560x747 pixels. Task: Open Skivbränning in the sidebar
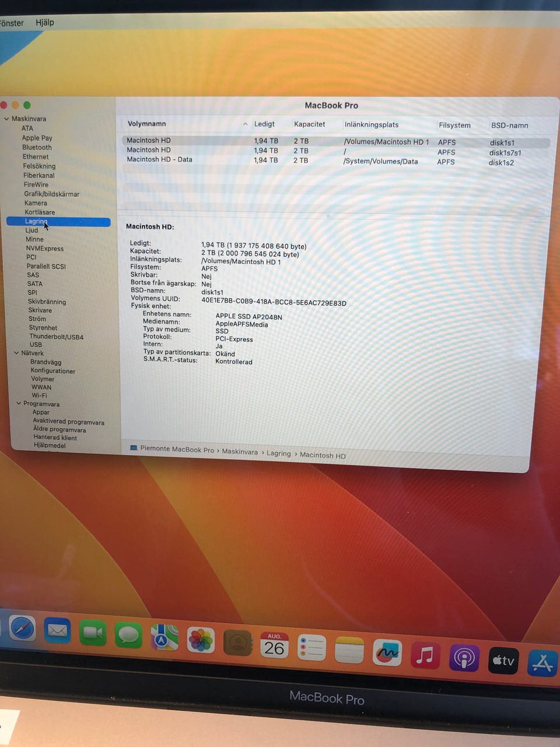47,302
